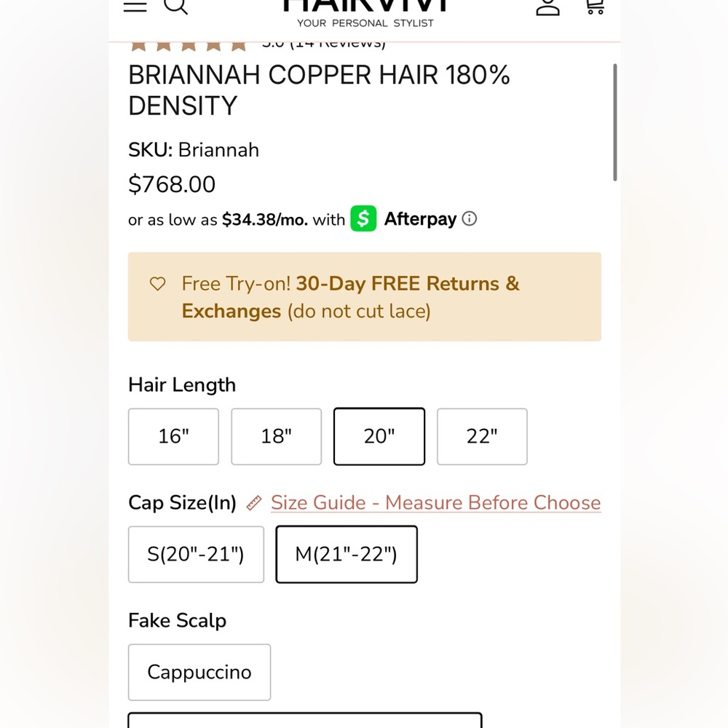This screenshot has height=728, width=728.
Task: Open the hamburger navigation menu
Action: [x=135, y=6]
